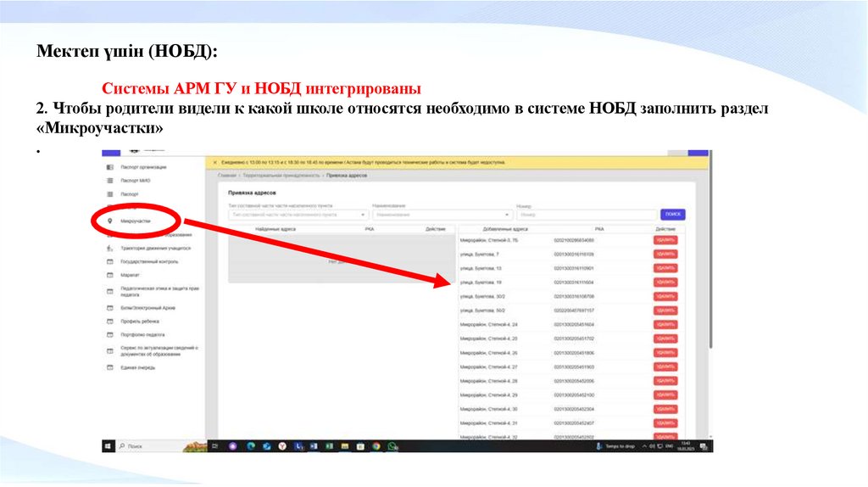Screen dimensions: 868x487
Task: Delete address Микрорайон Степной-4, 24
Action: coord(665,325)
